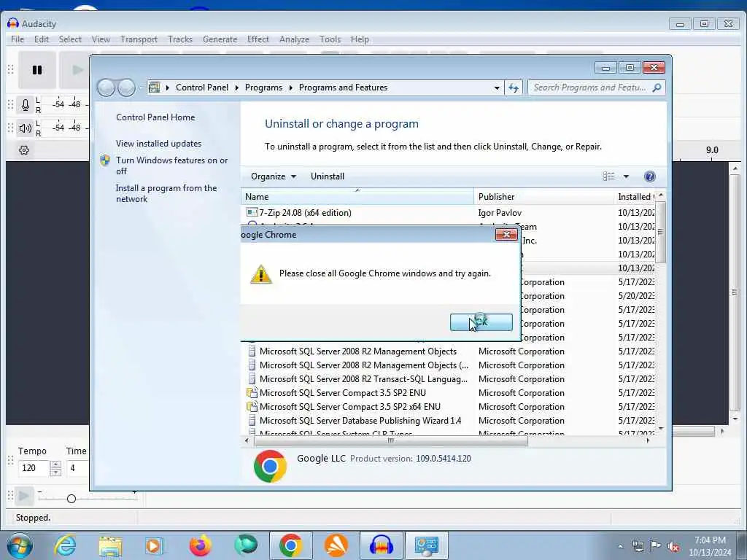Open Turn Windows features on or off
Screen dimensions: 747x560
pos(171,166)
